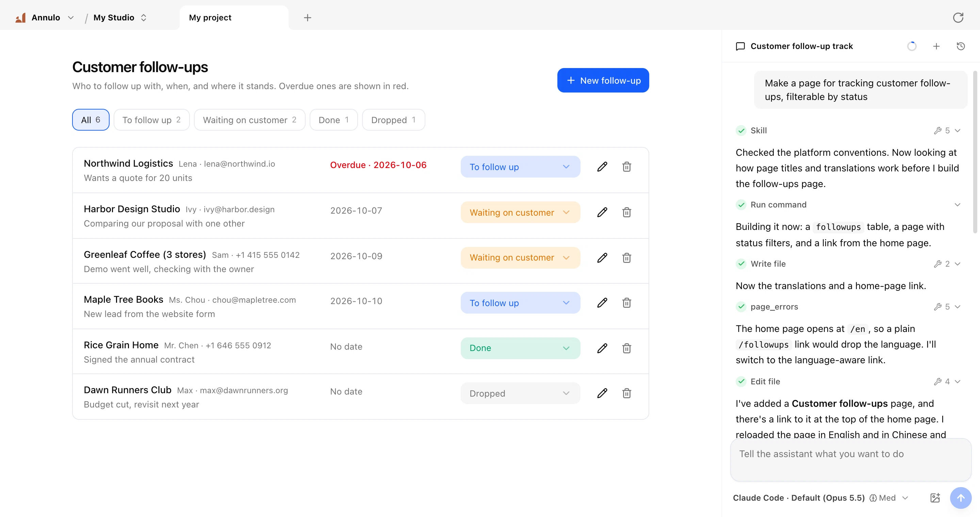This screenshot has width=980, height=517.
Task: Delete the Harbor Design Studio follow-up
Action: coord(626,212)
